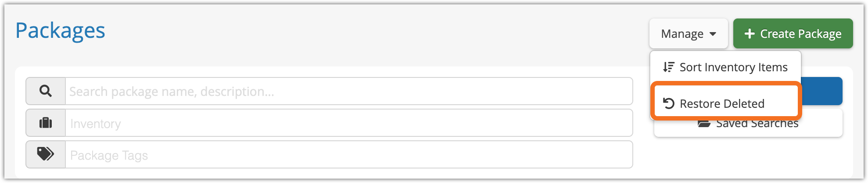Click the plus icon on Create Package
The image size is (868, 183).
pos(750,34)
